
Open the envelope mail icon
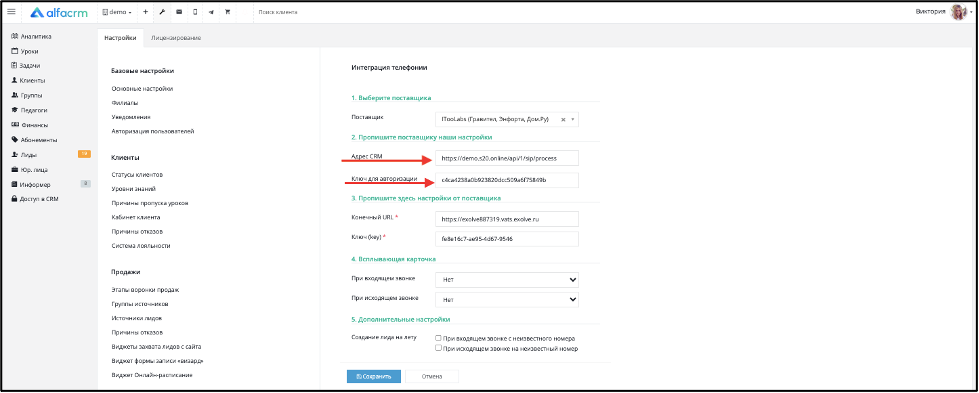[x=179, y=12]
